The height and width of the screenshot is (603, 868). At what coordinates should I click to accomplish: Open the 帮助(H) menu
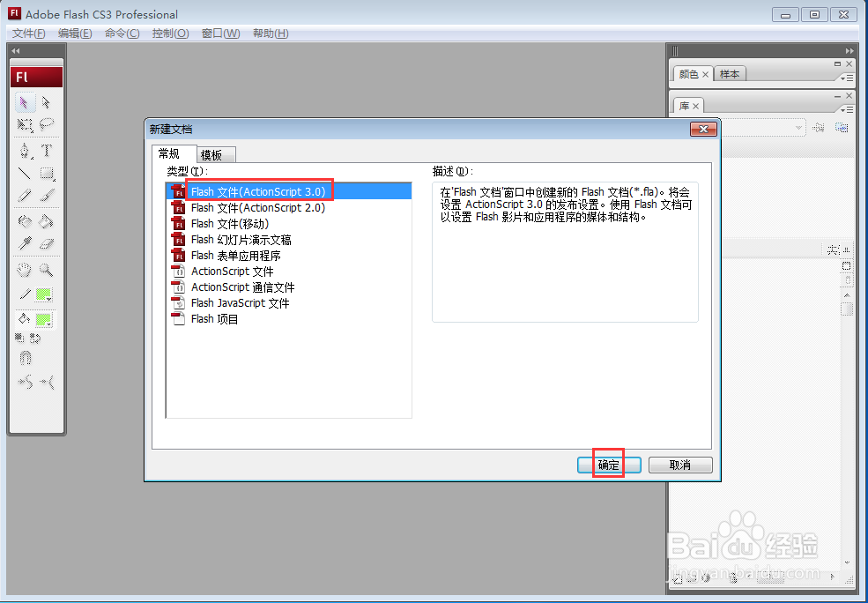tap(271, 33)
